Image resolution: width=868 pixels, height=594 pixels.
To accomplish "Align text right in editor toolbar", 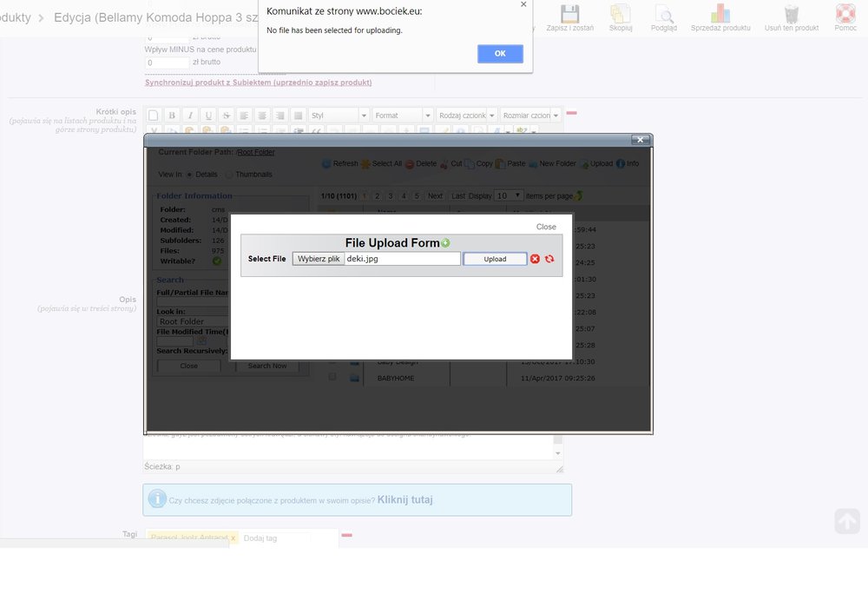I will click(280, 115).
